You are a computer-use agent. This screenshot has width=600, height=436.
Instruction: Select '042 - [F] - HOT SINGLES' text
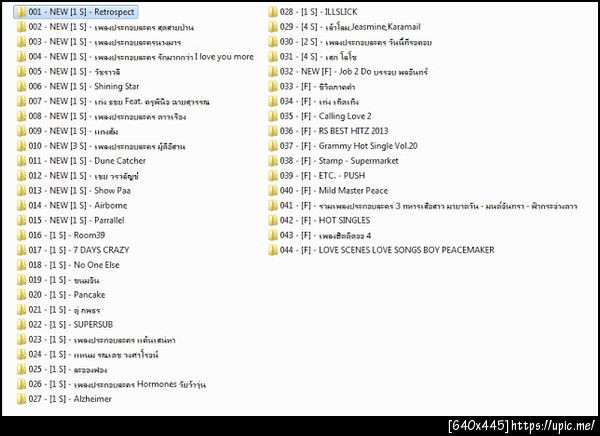coord(325,220)
